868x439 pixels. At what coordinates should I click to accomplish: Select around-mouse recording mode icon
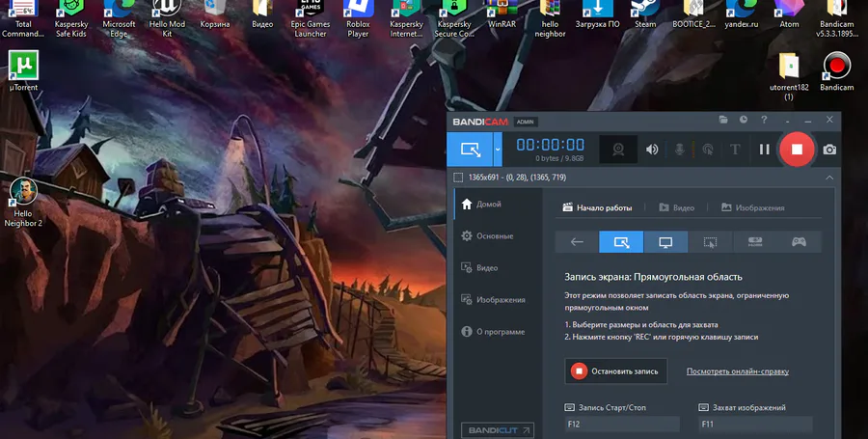click(710, 242)
